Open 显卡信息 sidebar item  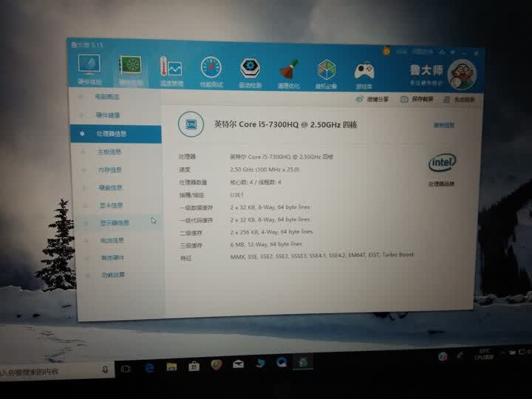click(x=112, y=205)
